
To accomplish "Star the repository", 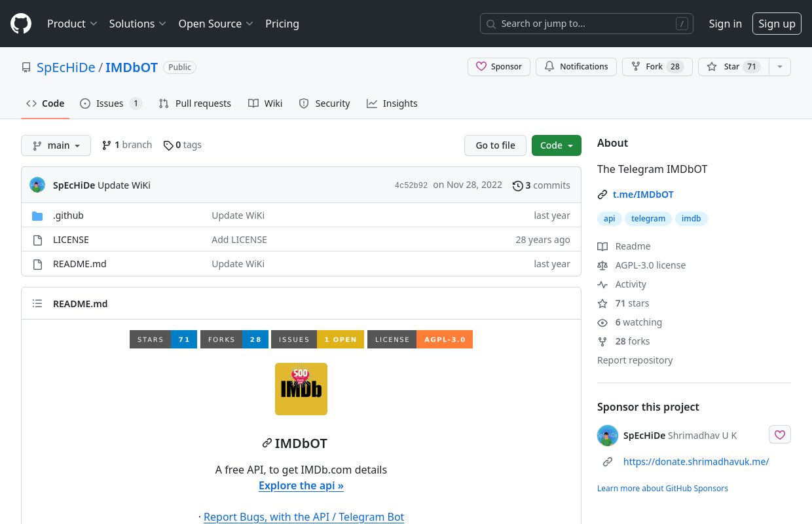I will [733, 67].
